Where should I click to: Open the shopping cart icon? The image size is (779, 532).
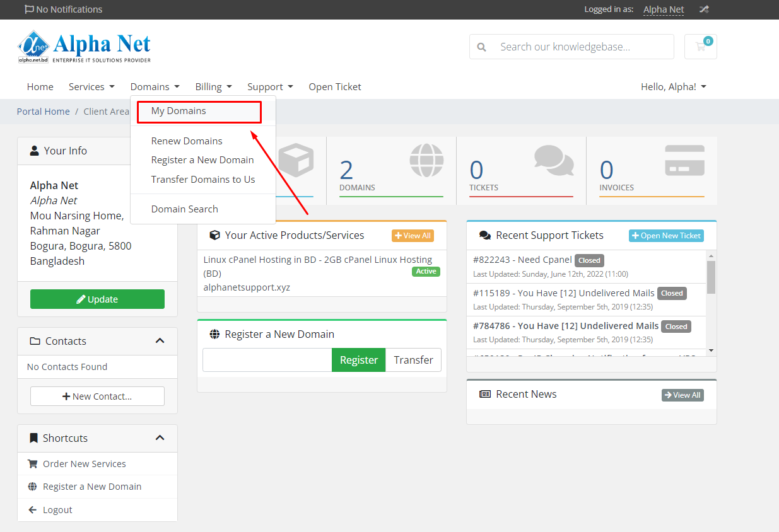pos(700,47)
